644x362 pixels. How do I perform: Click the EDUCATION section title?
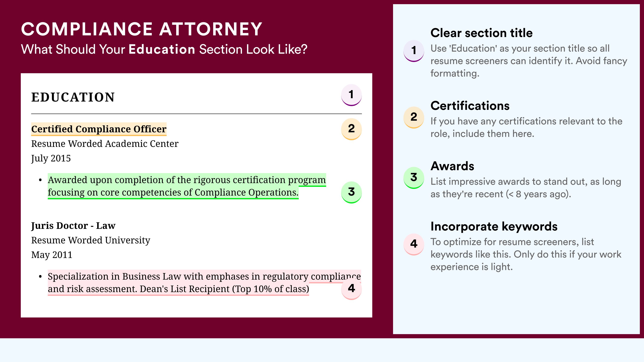click(x=73, y=97)
